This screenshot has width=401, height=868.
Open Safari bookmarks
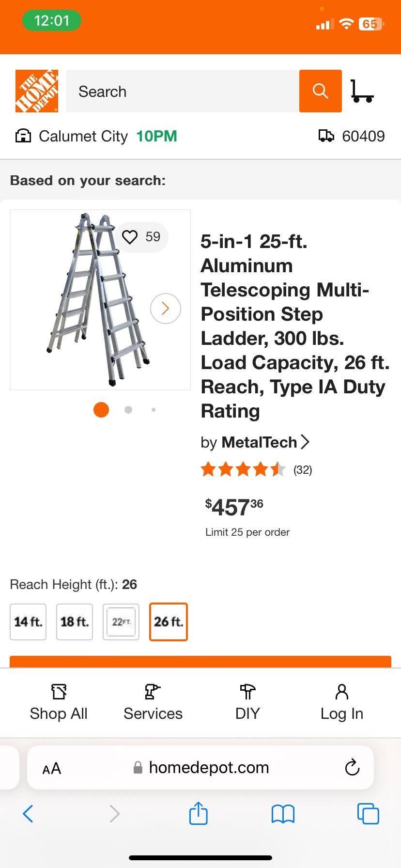click(283, 814)
